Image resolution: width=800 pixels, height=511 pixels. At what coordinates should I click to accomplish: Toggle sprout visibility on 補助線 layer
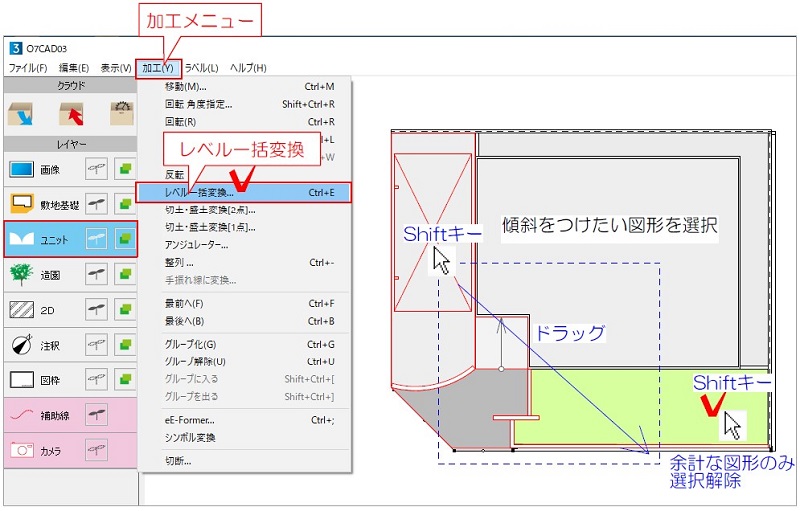point(96,415)
